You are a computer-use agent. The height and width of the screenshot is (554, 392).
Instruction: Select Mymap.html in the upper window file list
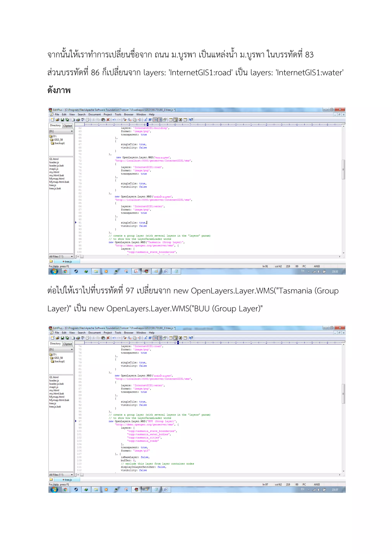pos(57,179)
